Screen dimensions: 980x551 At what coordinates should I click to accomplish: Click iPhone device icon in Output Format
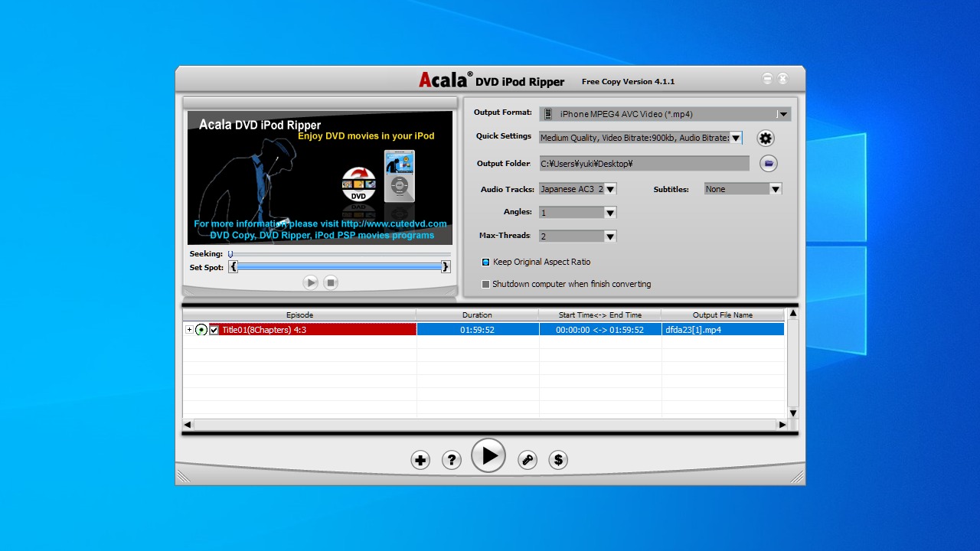[x=548, y=114]
